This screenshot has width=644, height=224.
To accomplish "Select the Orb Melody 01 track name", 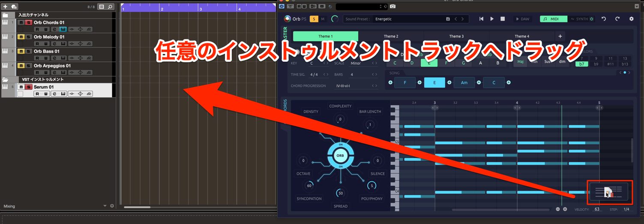I will click(x=49, y=37).
